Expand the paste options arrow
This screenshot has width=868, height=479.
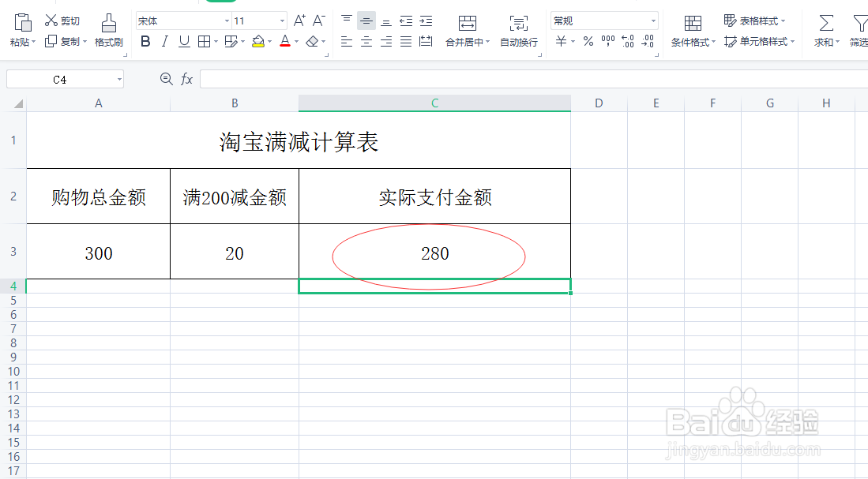coord(33,42)
